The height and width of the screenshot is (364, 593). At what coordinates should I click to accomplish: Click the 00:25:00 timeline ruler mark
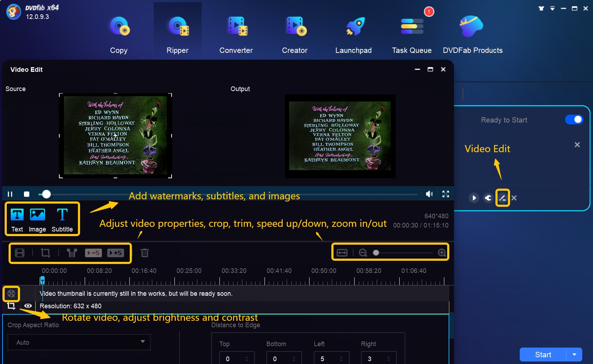point(189,271)
